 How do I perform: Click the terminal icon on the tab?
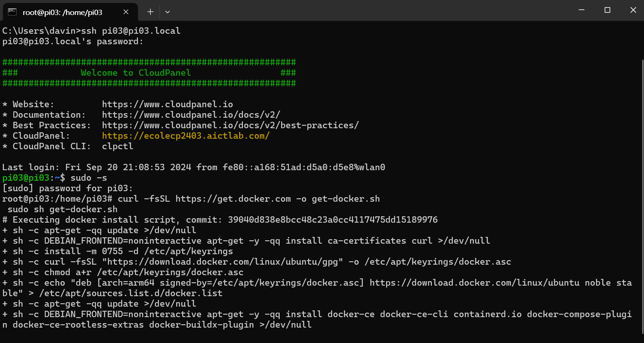pyautogui.click(x=12, y=12)
